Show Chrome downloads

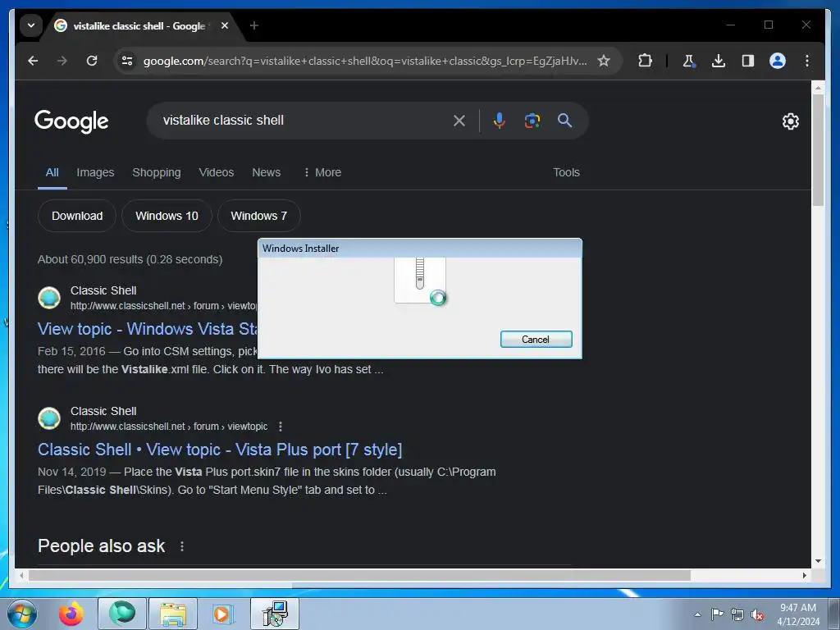(x=719, y=61)
